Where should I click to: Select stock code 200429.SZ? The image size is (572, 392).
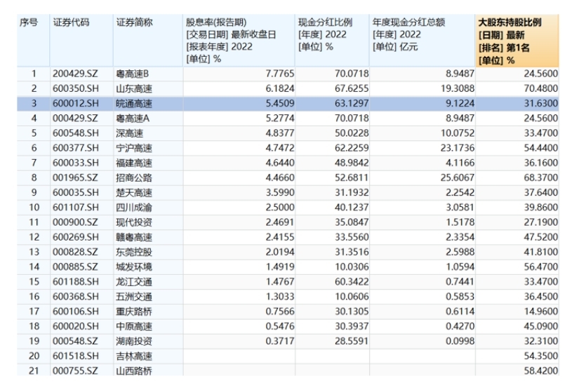click(76, 74)
